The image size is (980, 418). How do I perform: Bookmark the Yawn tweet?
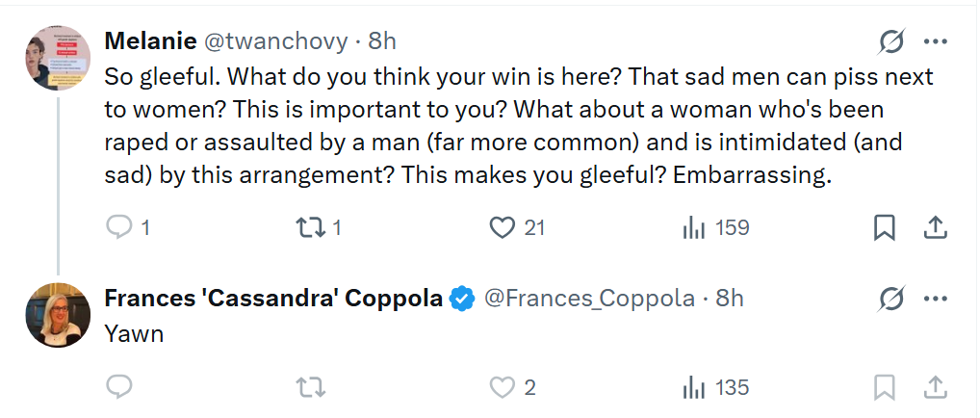pyautogui.click(x=884, y=387)
